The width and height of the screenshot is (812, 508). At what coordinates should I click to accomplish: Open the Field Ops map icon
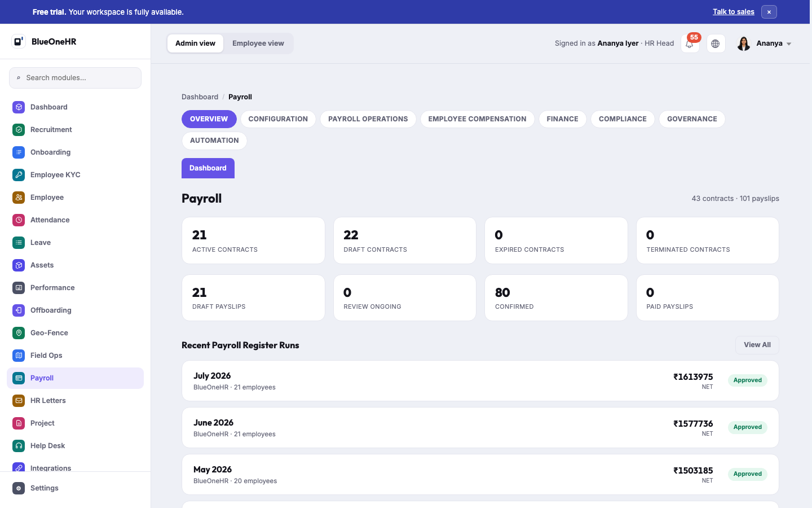point(19,356)
